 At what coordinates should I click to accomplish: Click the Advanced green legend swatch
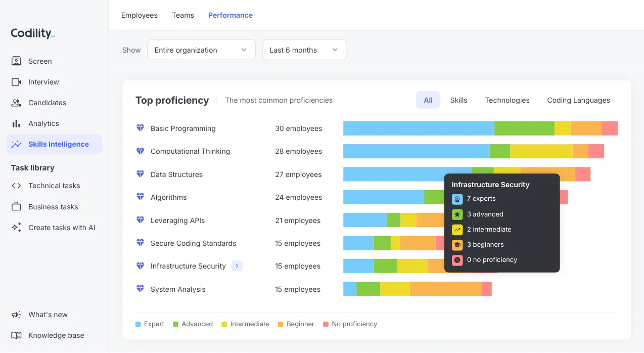click(175, 324)
